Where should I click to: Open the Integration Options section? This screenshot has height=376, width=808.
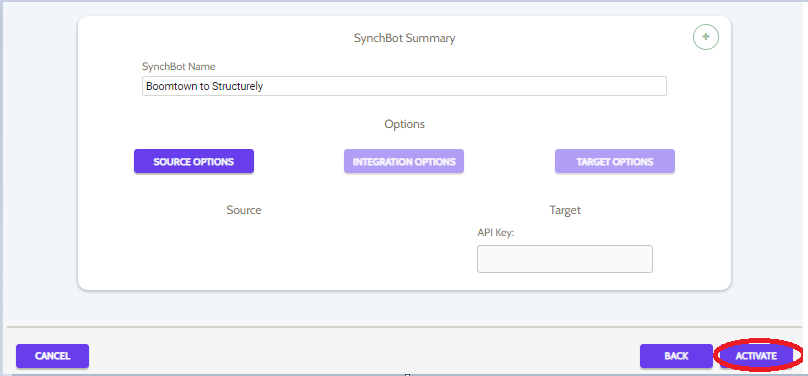tap(404, 162)
